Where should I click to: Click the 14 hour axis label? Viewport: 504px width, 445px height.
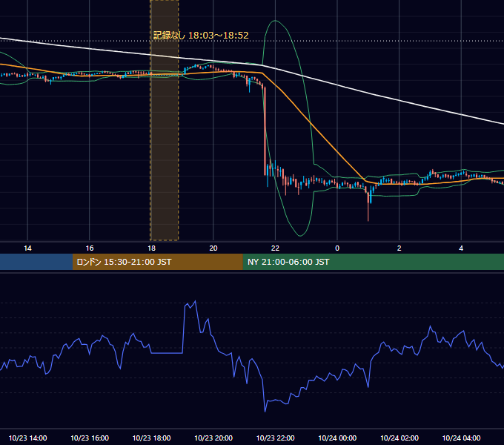[x=27, y=248]
